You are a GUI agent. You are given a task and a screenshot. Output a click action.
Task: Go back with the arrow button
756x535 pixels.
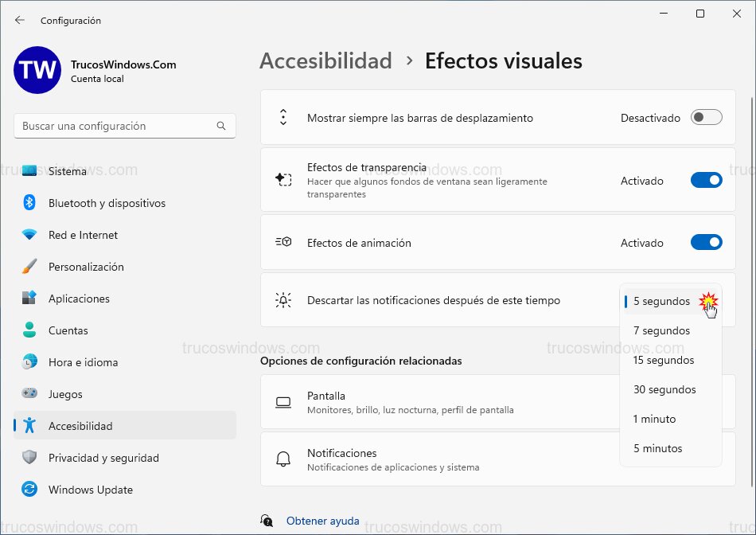[x=19, y=21]
